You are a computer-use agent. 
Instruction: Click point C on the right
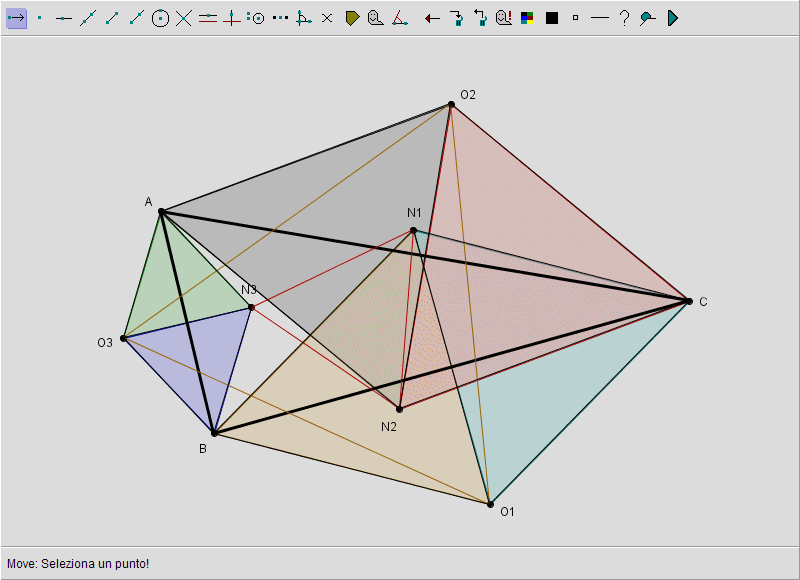click(x=688, y=301)
